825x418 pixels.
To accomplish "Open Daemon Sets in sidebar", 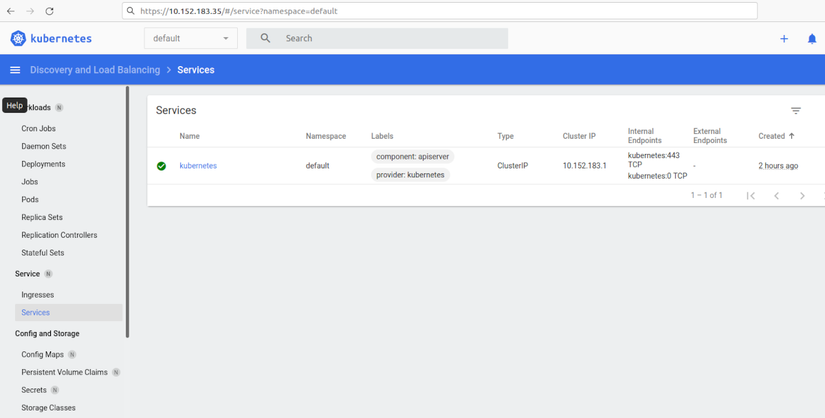I will [x=44, y=146].
